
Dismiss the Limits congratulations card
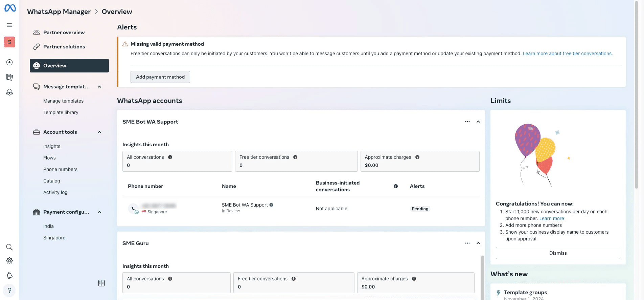[558, 253]
